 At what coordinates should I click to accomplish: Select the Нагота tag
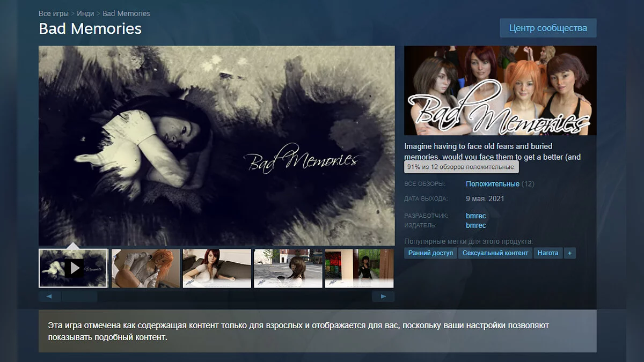[x=548, y=253]
